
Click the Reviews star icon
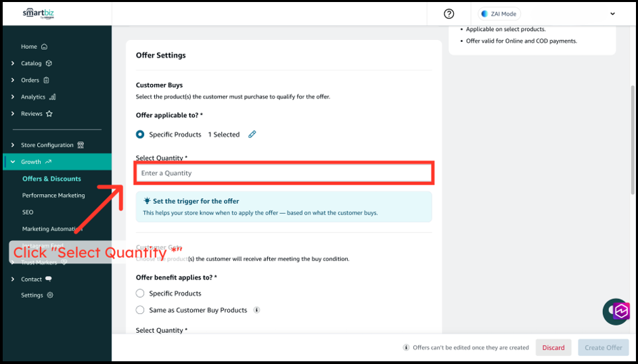[49, 114]
